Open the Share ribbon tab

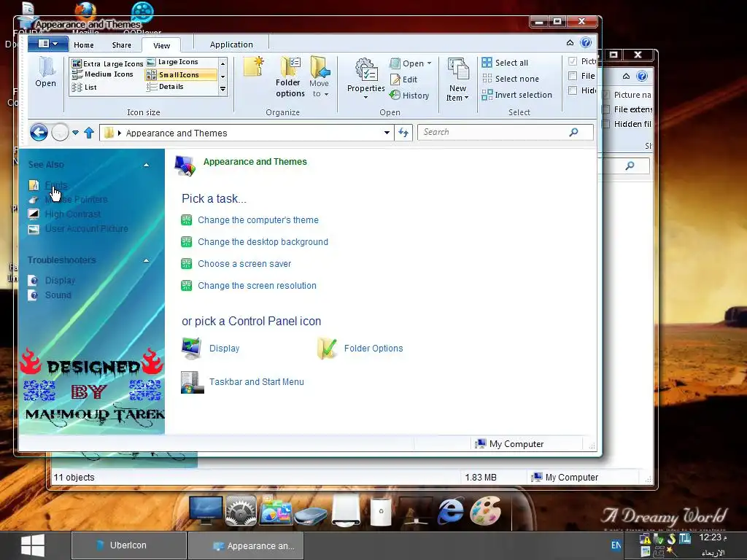[122, 44]
